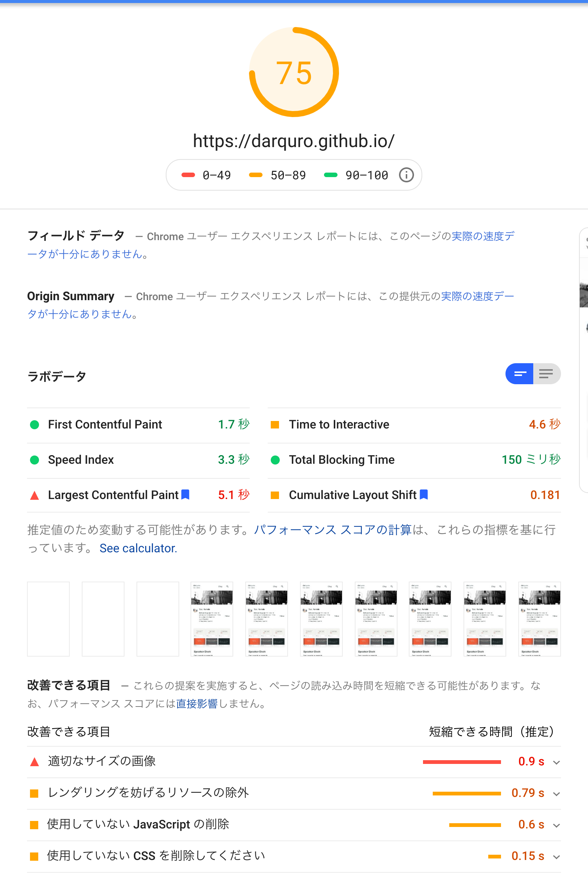Click the Cumulative Layout Shift bookmark icon

424,494
